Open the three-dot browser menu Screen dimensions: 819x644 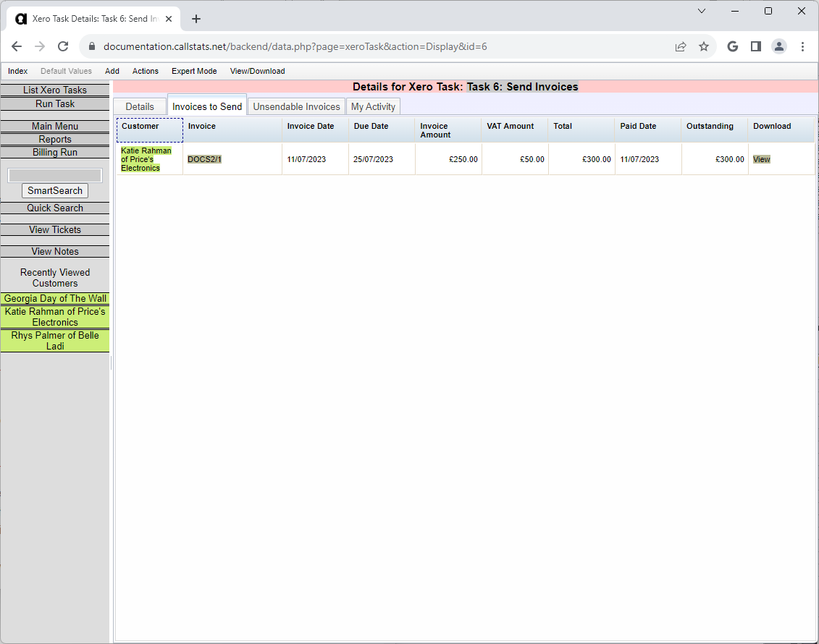[x=802, y=46]
